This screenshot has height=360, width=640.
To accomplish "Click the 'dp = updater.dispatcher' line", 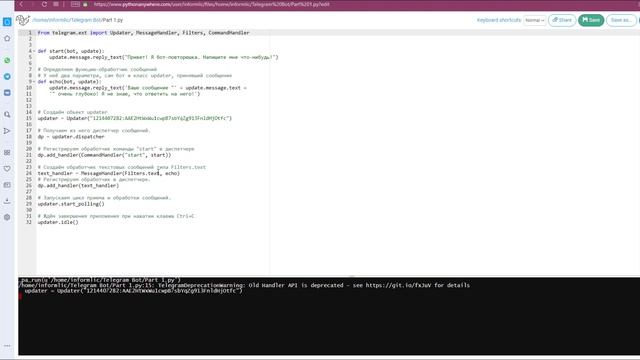I will click(71, 137).
